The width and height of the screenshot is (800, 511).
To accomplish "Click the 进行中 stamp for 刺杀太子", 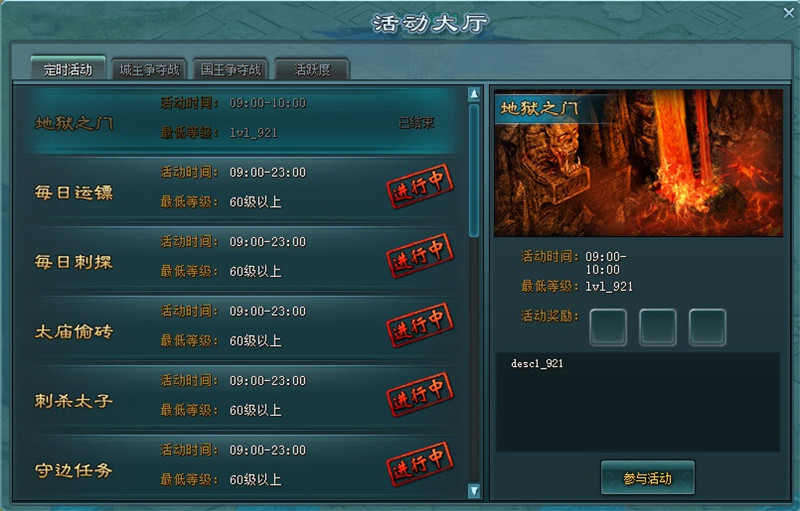I will tap(420, 394).
